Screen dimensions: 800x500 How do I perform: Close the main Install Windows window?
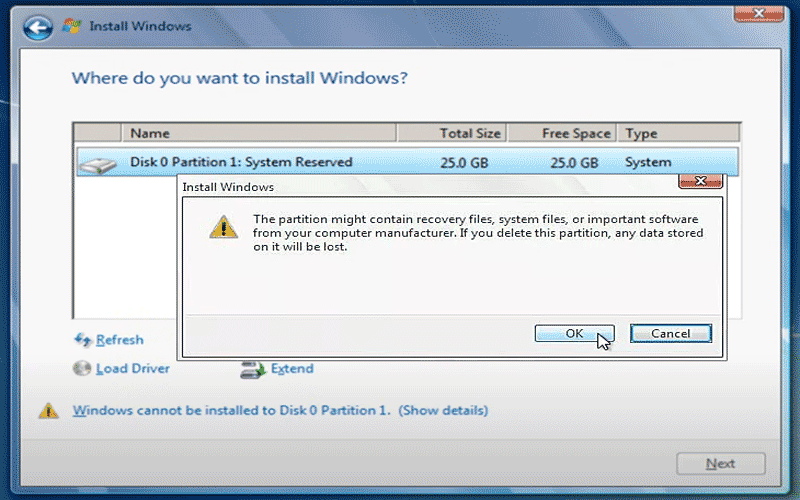pyautogui.click(x=759, y=14)
